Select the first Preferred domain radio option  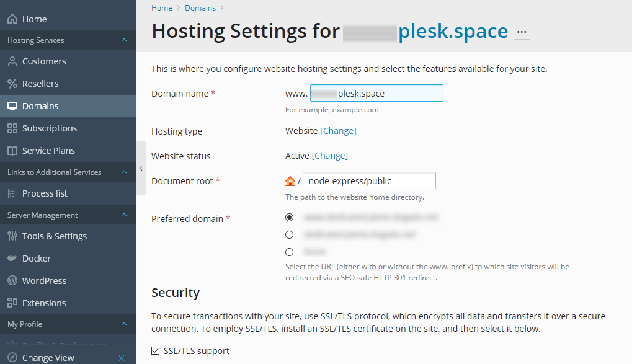coord(290,217)
